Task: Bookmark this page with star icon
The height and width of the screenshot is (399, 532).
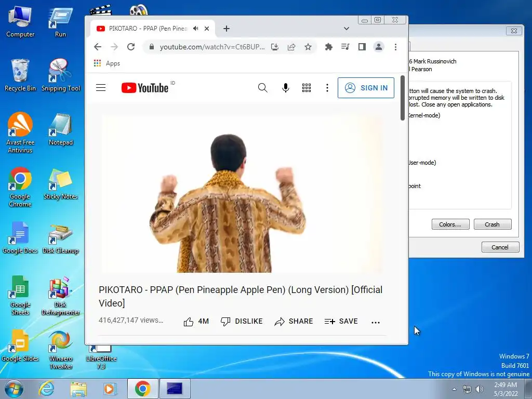Action: click(308, 47)
